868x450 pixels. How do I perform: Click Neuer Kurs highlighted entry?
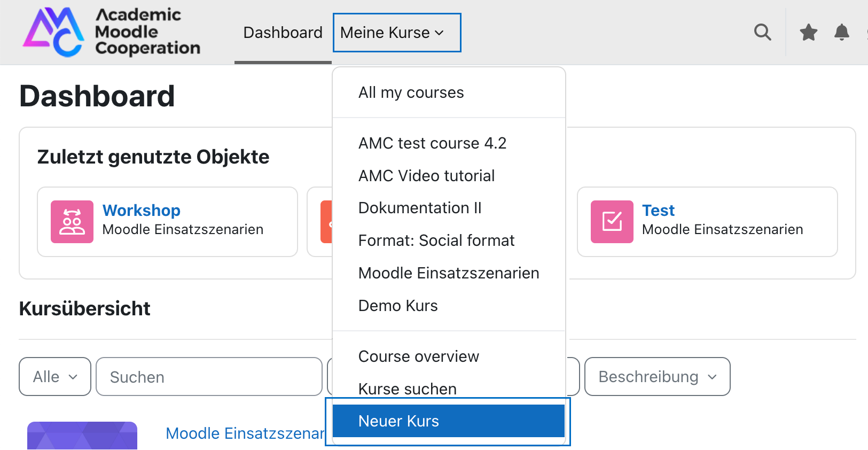pos(449,421)
